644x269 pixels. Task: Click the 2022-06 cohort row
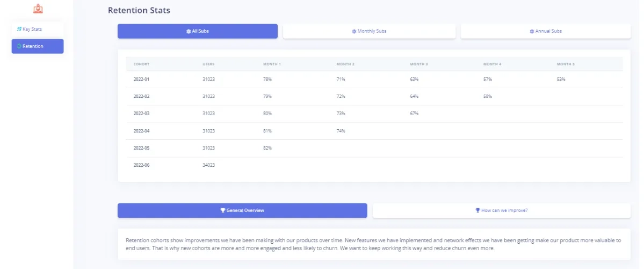[374, 165]
